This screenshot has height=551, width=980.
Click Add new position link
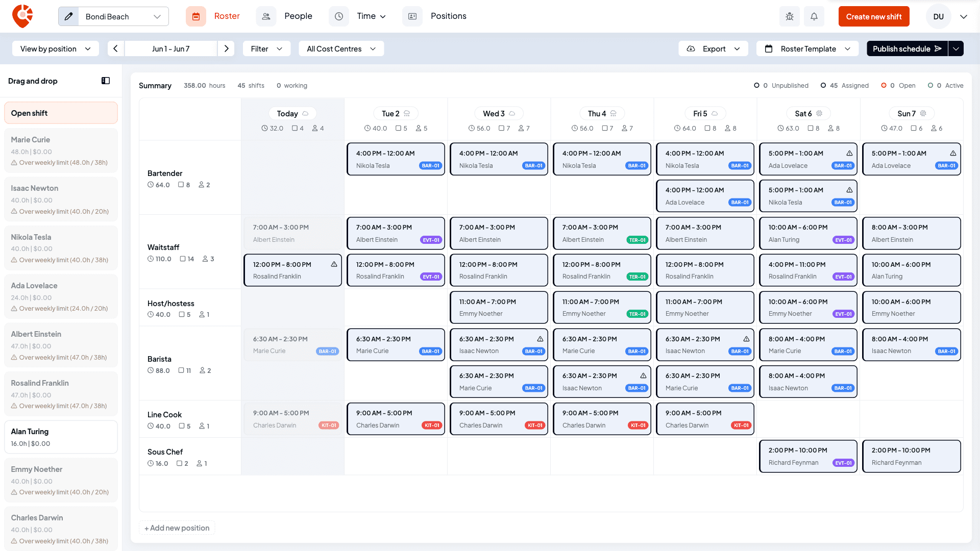(x=177, y=528)
